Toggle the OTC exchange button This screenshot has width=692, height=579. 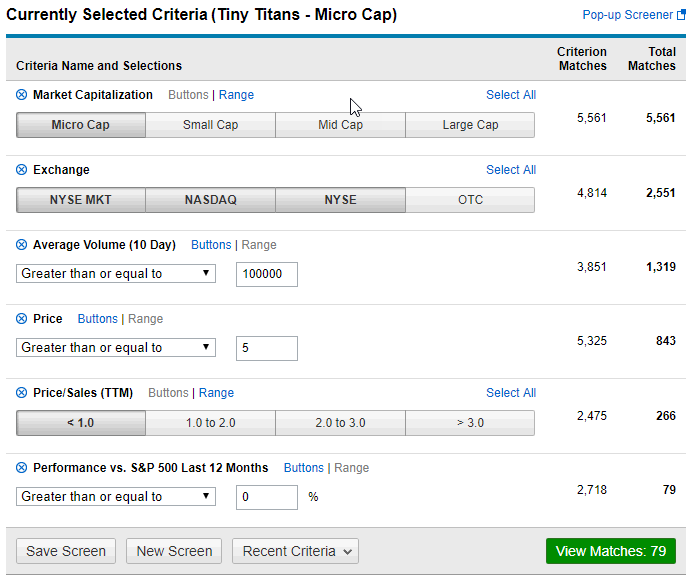(x=470, y=200)
